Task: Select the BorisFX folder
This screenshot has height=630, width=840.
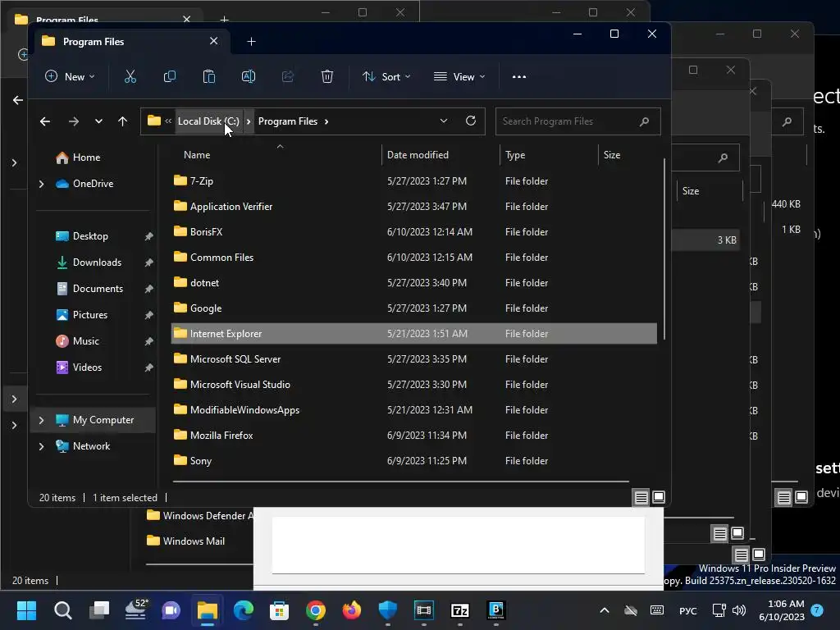Action: 413,232
